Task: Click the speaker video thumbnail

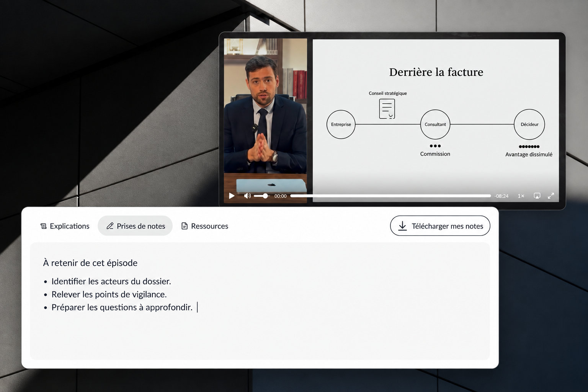Action: coord(265,121)
